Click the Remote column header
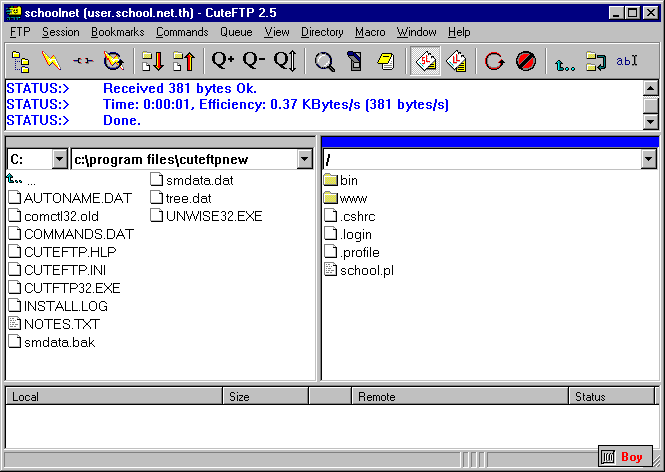 click(x=460, y=397)
